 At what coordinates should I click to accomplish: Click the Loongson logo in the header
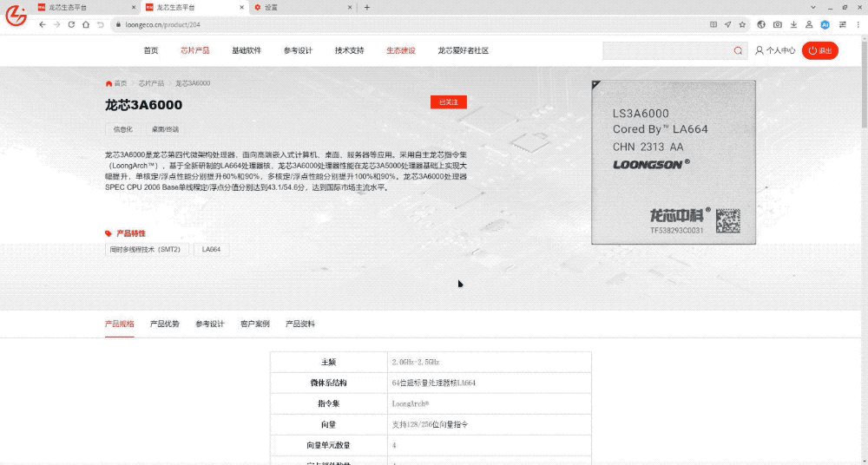click(x=16, y=16)
